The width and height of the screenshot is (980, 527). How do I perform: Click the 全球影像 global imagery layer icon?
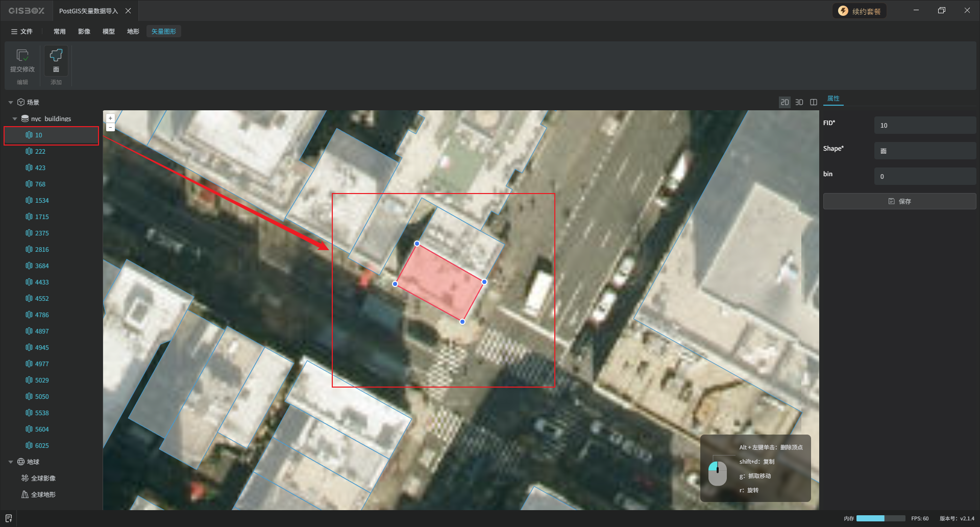(24, 478)
